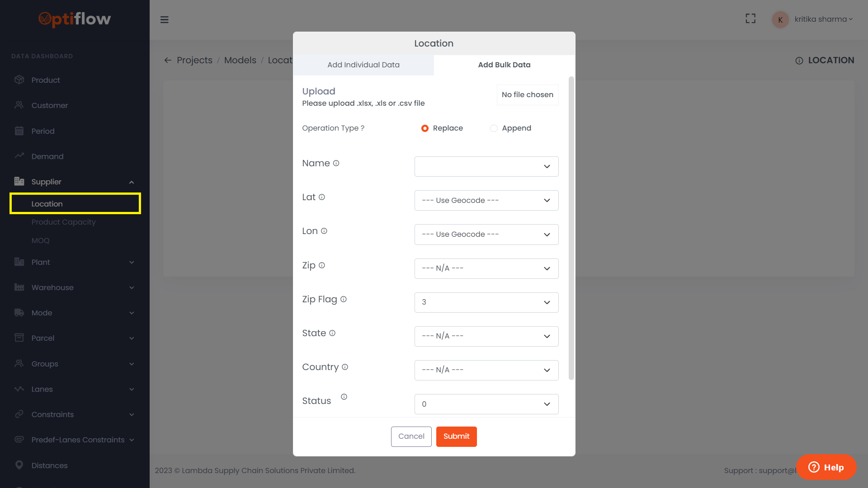Open the Name column dropdown
The width and height of the screenshot is (868, 488).
click(x=486, y=166)
